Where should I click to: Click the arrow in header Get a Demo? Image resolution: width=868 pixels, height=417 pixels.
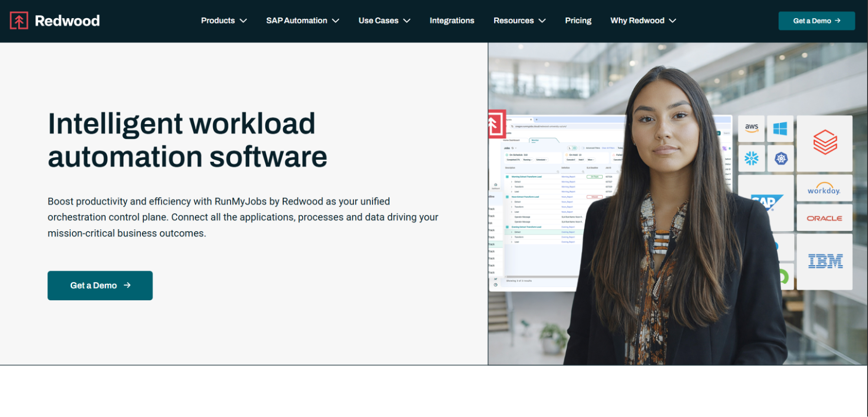838,20
